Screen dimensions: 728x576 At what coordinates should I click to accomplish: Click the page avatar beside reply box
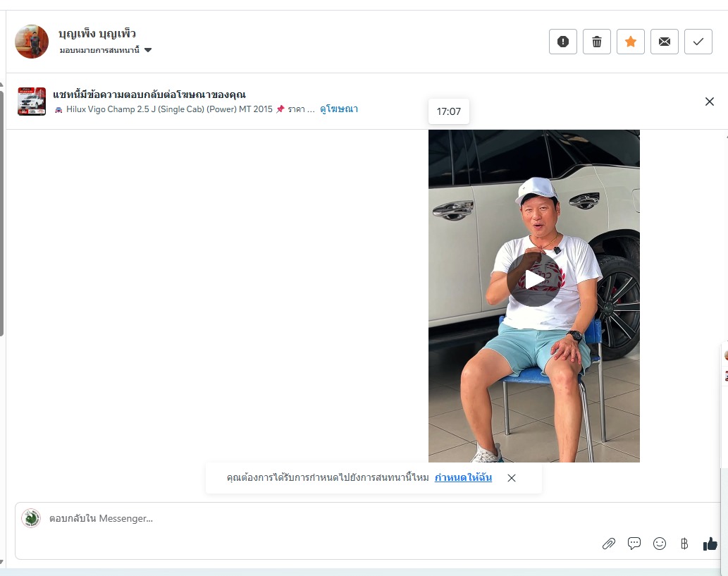click(x=31, y=518)
